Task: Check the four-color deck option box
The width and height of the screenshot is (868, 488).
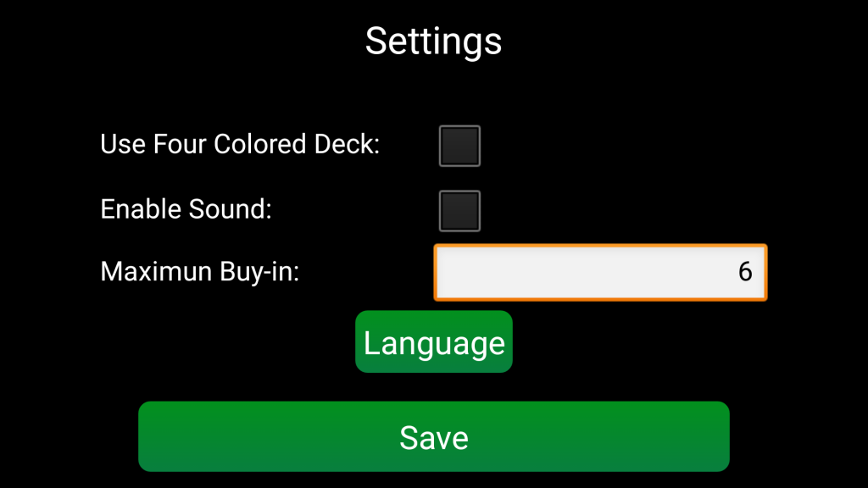Action: click(x=459, y=146)
